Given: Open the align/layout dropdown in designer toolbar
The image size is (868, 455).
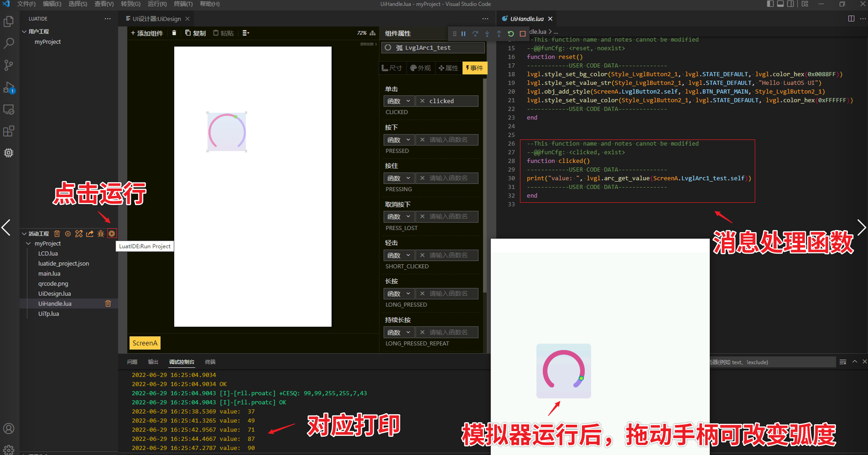Looking at the screenshot, I should [x=246, y=33].
